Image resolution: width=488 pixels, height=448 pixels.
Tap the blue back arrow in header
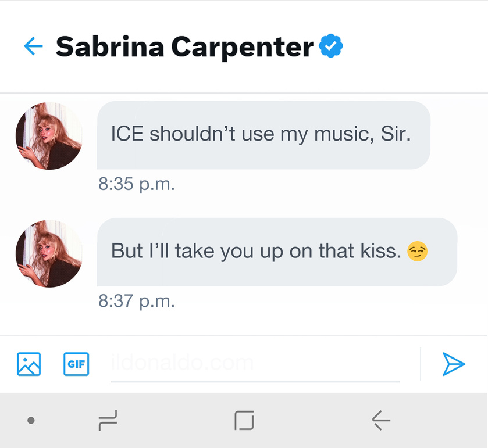[33, 46]
